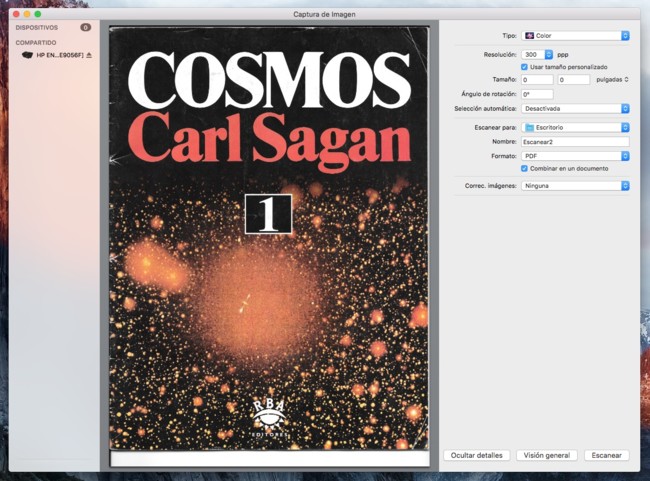Open the Selección automática dropdown
The width and height of the screenshot is (650, 481).
pos(575,109)
